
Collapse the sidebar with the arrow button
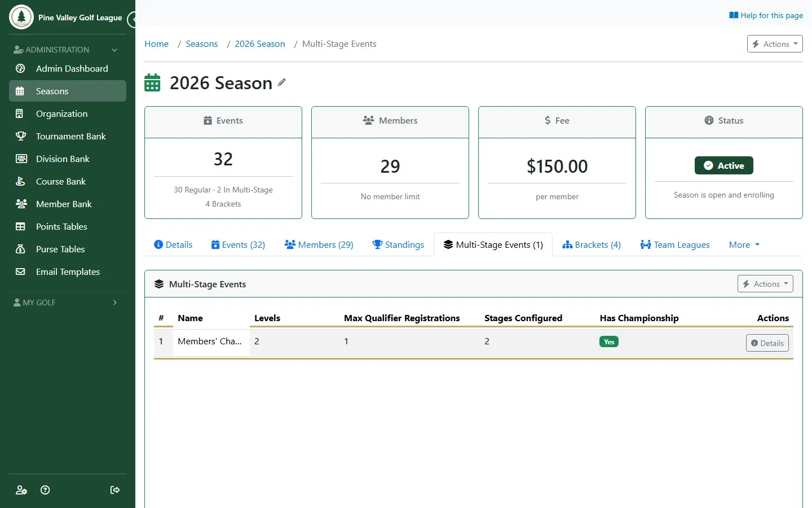click(x=133, y=20)
